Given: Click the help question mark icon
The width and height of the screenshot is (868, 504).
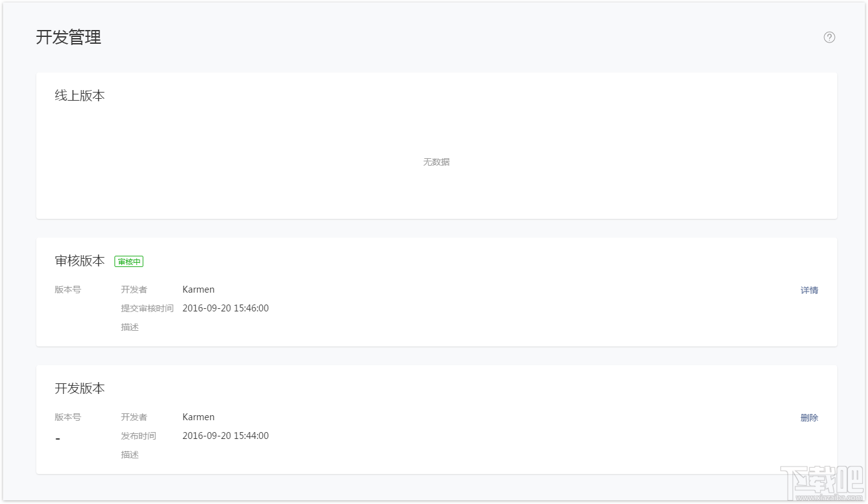Looking at the screenshot, I should click(829, 38).
